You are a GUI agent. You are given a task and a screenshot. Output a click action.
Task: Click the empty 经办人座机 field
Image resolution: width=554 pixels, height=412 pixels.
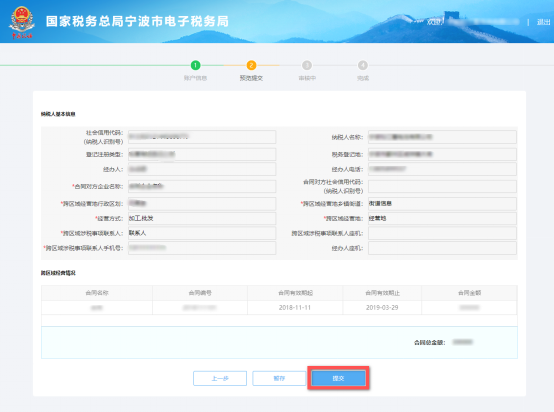(442, 248)
